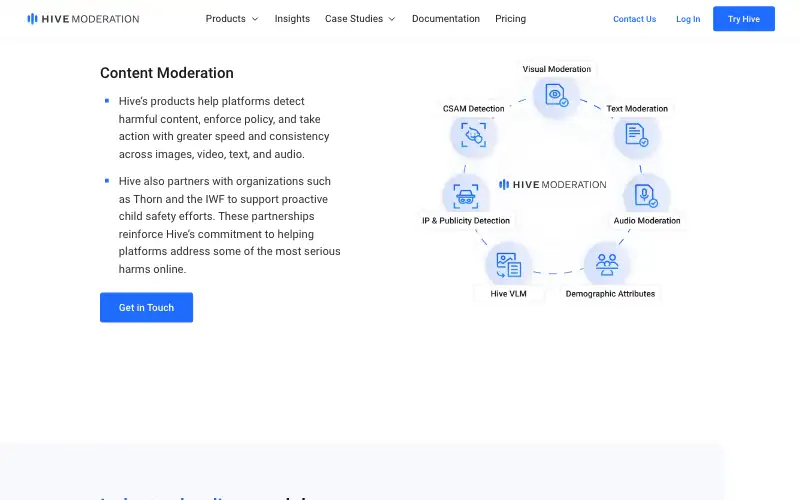Click the Contact Us link

[x=634, y=19]
